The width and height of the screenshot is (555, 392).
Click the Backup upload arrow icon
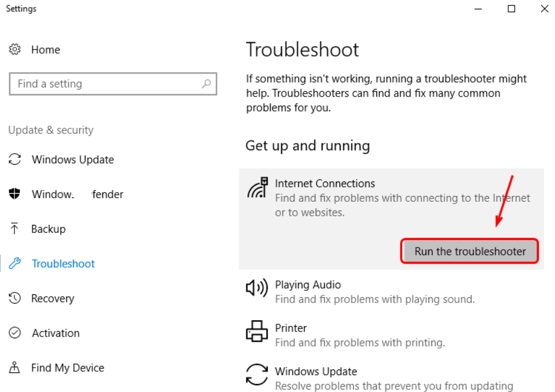(x=15, y=229)
